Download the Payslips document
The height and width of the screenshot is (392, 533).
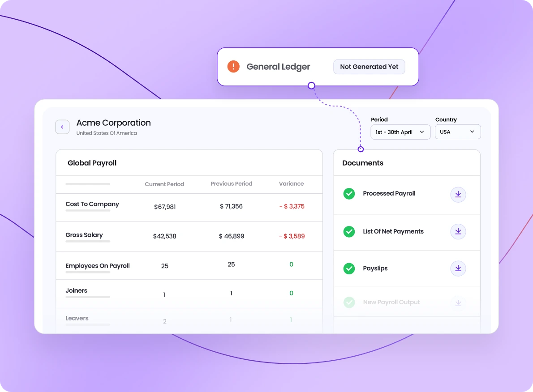[458, 268]
